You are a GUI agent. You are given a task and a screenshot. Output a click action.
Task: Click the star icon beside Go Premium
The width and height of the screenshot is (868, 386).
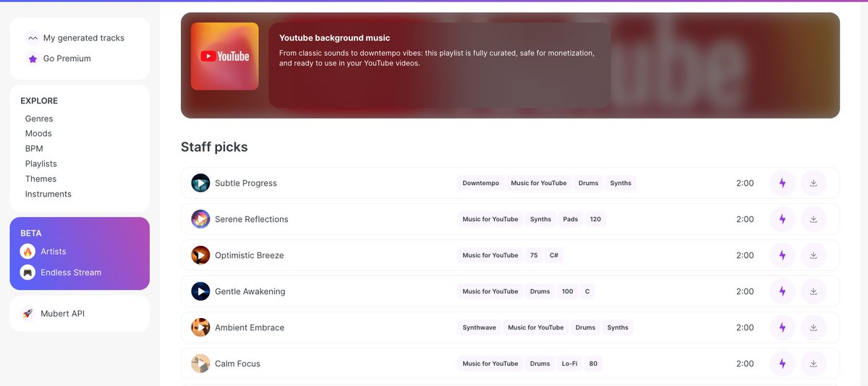[33, 59]
